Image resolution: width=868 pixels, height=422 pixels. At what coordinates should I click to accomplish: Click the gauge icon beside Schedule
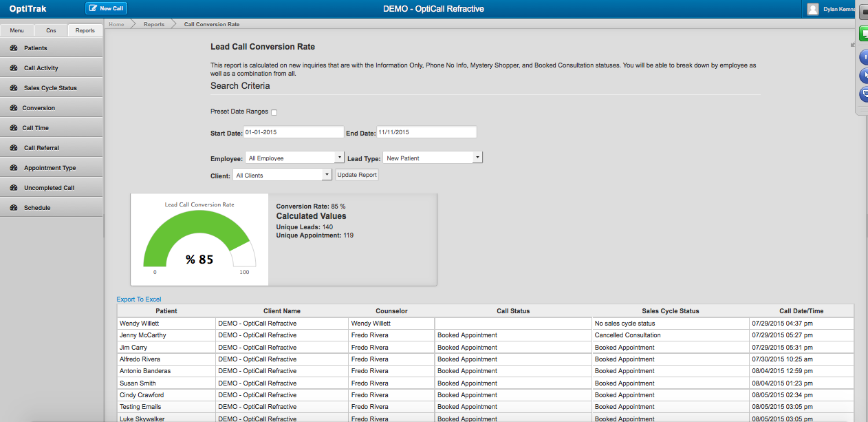tap(14, 208)
